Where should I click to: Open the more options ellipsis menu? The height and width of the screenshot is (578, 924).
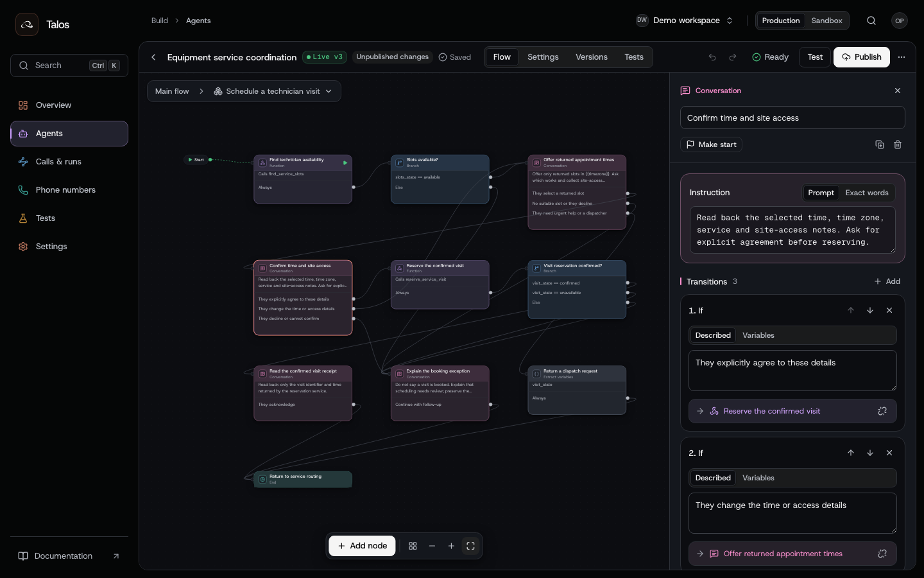tap(902, 57)
